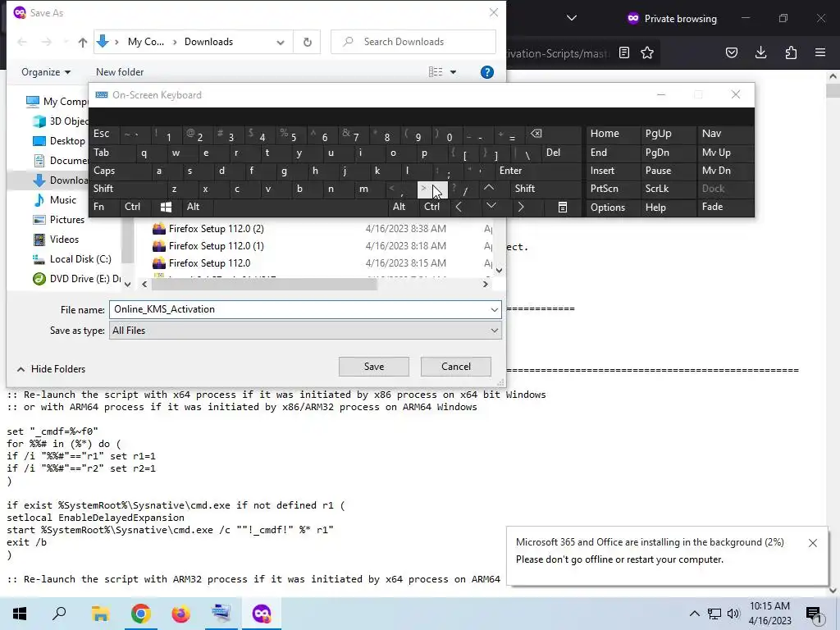Refresh the Downloads folder listing

(x=307, y=42)
